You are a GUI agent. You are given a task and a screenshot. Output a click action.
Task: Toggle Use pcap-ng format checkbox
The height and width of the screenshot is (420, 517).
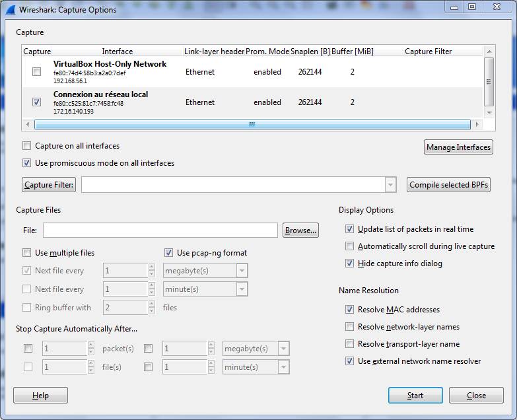click(168, 253)
